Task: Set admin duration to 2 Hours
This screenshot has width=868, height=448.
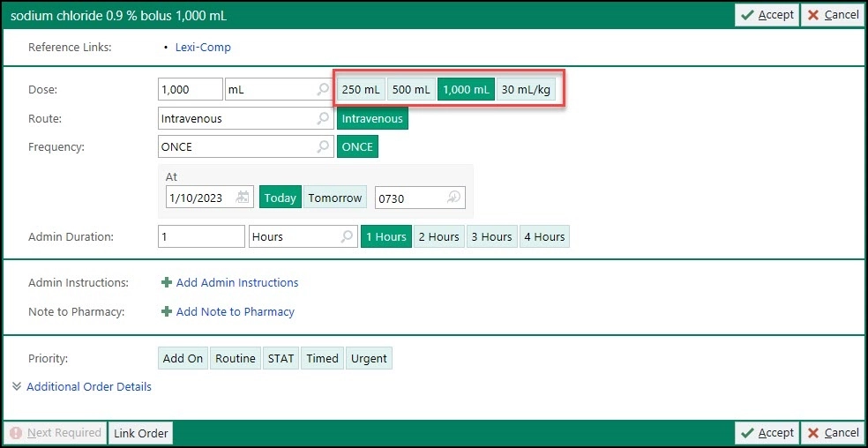Action: 438,237
